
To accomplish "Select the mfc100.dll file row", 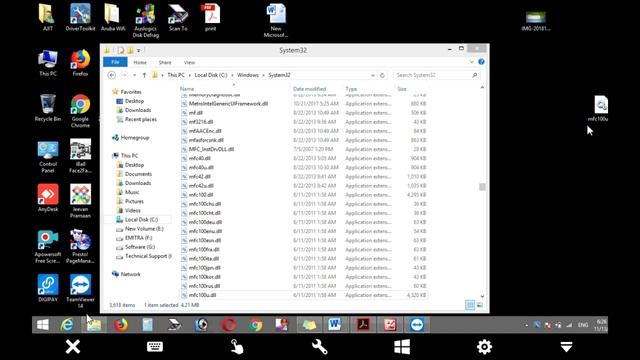I will click(x=304, y=195).
